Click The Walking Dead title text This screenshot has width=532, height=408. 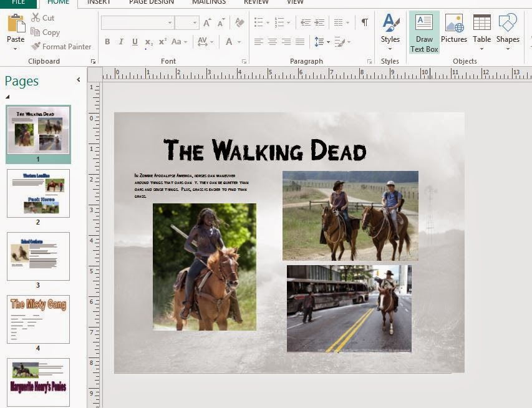264,150
